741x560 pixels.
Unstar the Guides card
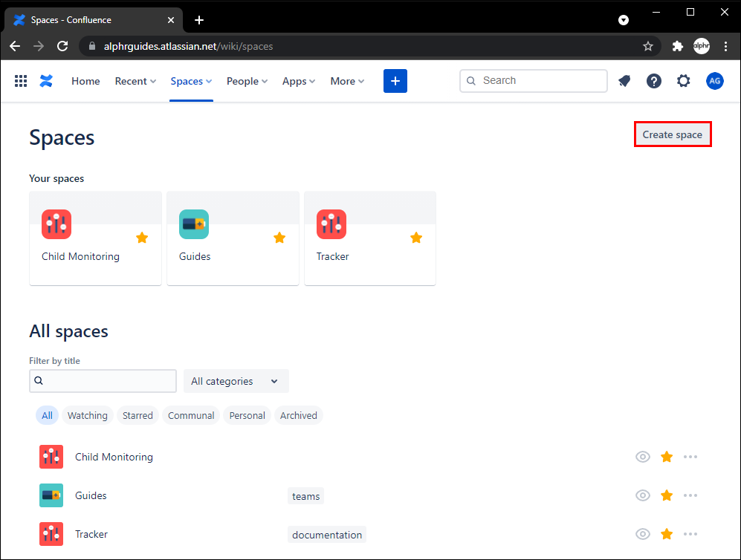click(279, 238)
